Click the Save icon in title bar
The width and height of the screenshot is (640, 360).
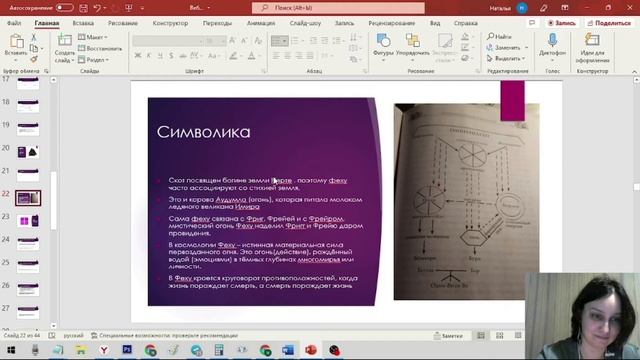[x=83, y=8]
